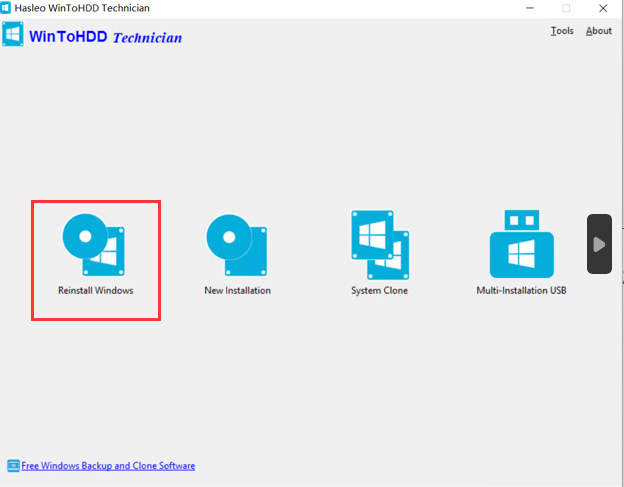This screenshot has height=487, width=624.
Task: Click the "Reinstall Windows" label text
Action: point(96,290)
